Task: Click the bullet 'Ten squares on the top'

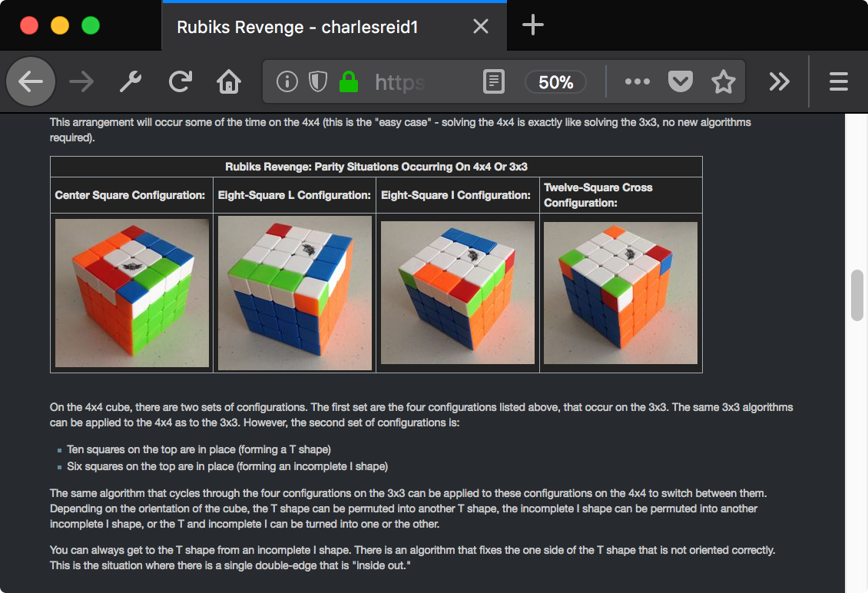Action: tap(199, 449)
